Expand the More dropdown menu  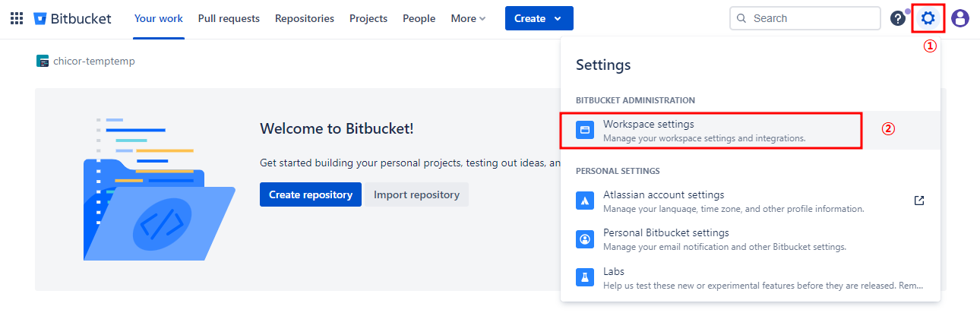tap(468, 18)
